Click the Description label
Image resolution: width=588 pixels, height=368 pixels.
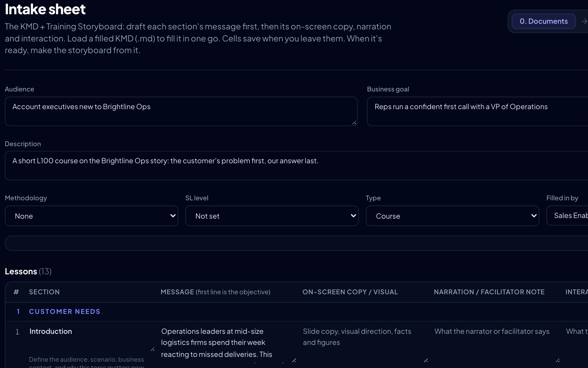23,144
